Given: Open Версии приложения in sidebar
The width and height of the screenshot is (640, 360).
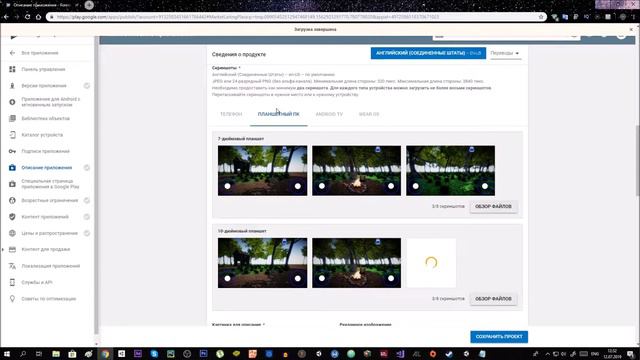Looking at the screenshot, I should click(44, 86).
